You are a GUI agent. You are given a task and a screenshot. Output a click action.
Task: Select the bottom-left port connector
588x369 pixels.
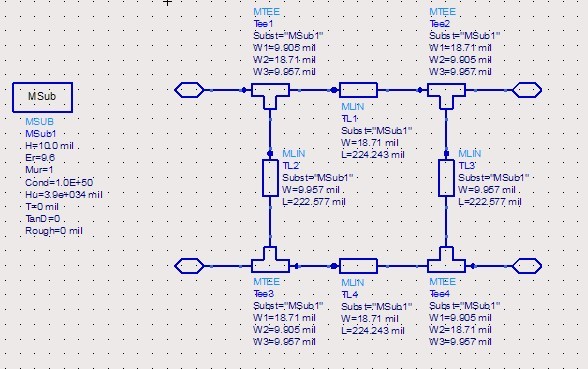[x=189, y=266]
